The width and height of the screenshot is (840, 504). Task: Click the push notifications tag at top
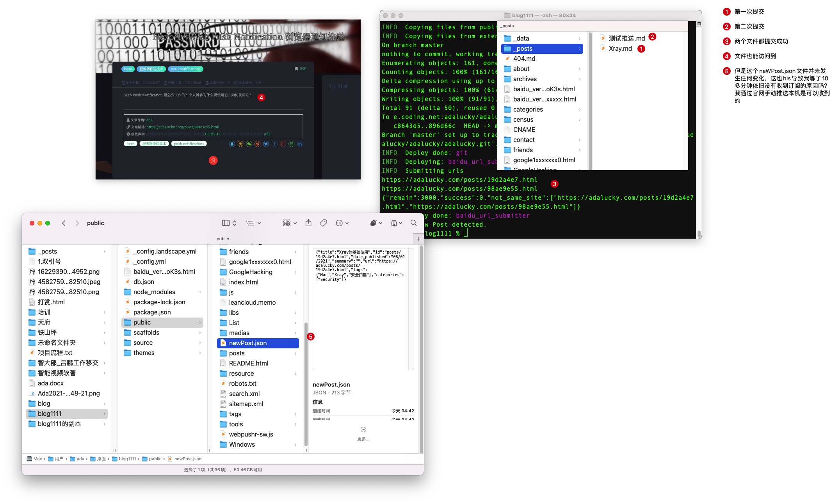185,69
